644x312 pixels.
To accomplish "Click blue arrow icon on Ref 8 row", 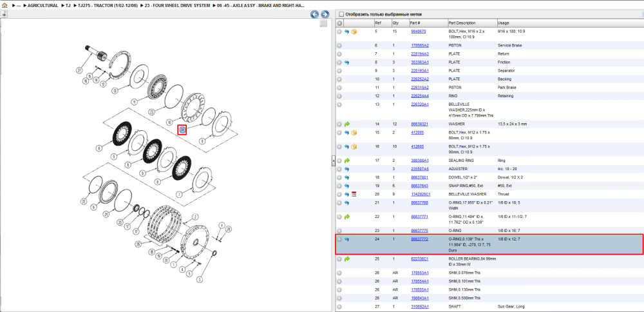I will pyautogui.click(x=346, y=62).
